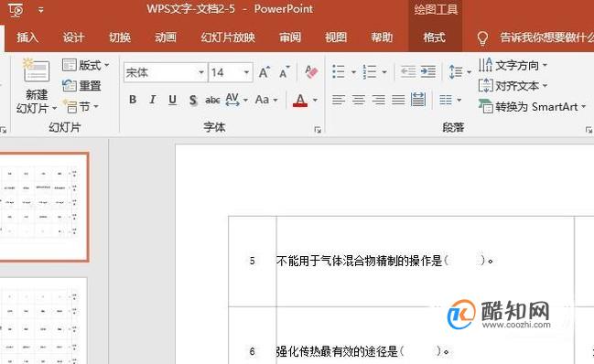Open the 节 section dropdown
Image resolution: width=594 pixels, height=364 pixels.
tap(81, 107)
